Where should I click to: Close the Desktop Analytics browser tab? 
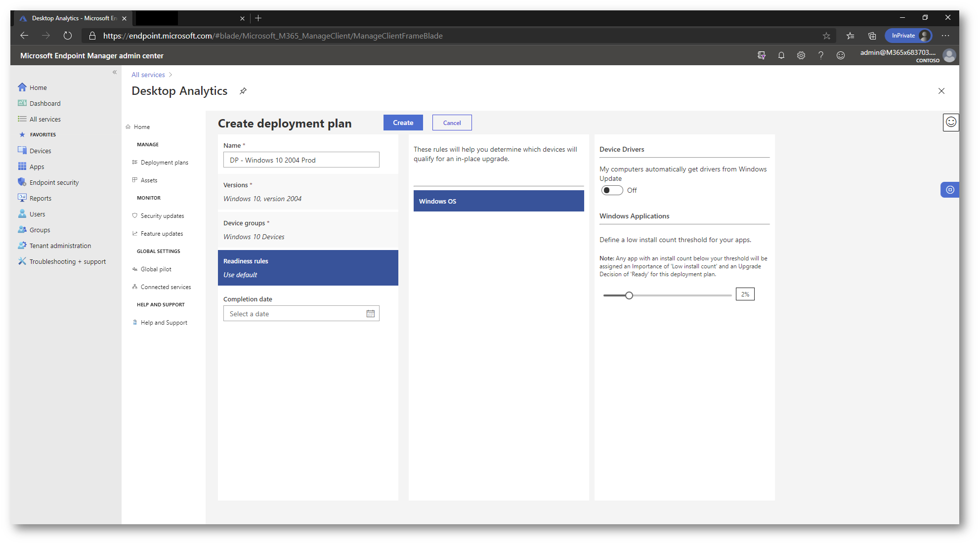(x=125, y=18)
